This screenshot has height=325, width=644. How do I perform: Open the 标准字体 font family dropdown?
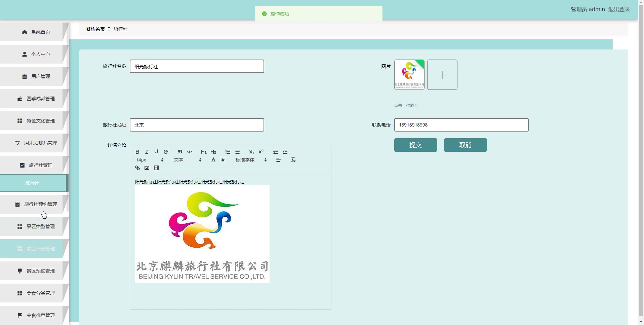pos(251,160)
